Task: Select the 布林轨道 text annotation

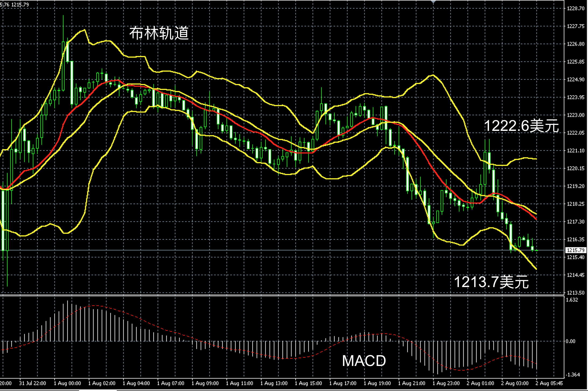Action: (159, 33)
